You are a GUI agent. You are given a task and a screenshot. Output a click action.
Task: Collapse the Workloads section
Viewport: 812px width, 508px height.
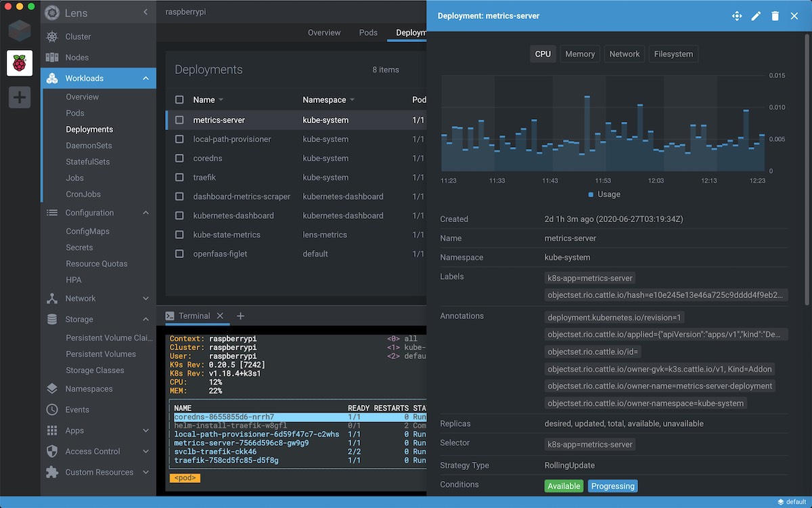tap(145, 79)
